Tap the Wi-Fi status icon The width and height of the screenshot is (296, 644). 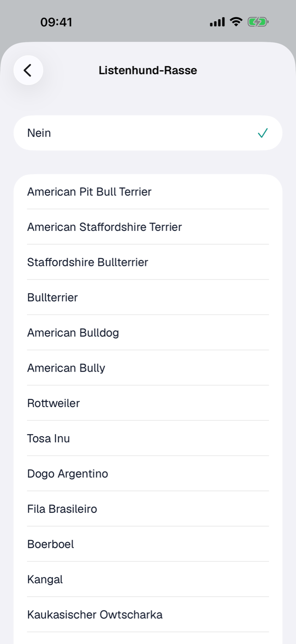point(236,22)
